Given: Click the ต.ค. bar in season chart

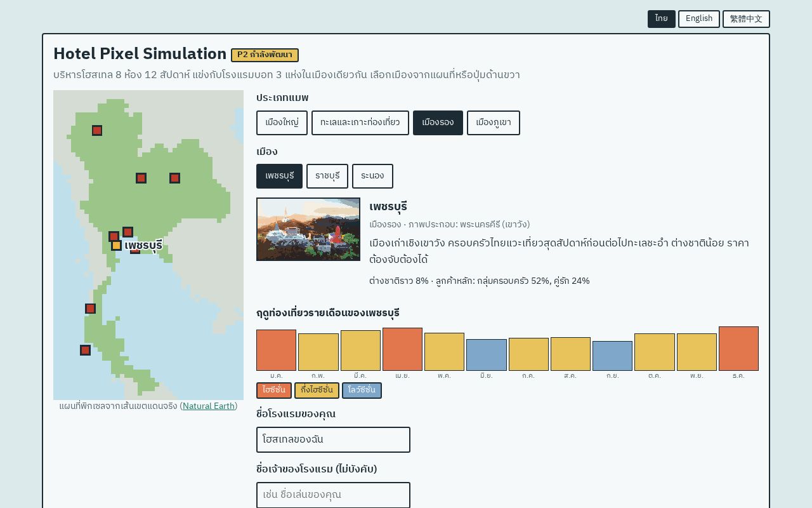Looking at the screenshot, I should coord(655,352).
